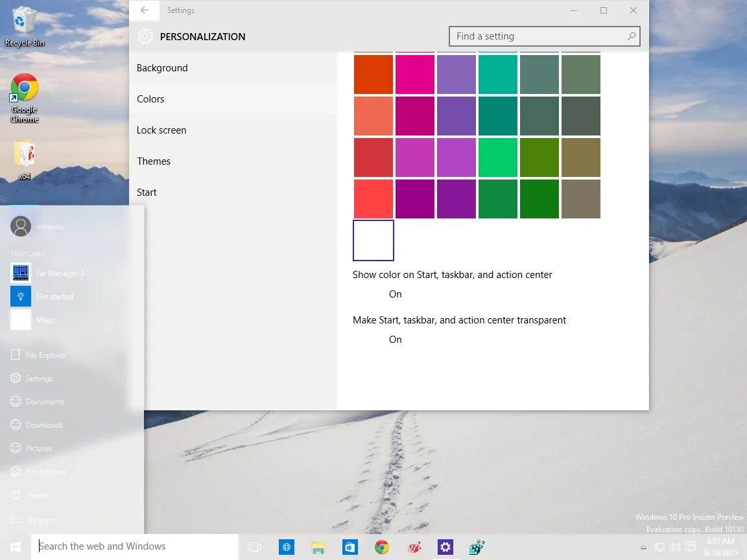
Task: Open the Store icon on the taskbar
Action: click(x=350, y=547)
